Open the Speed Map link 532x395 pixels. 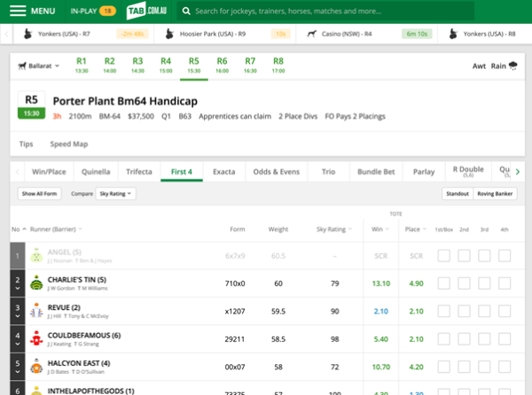pyautogui.click(x=69, y=144)
